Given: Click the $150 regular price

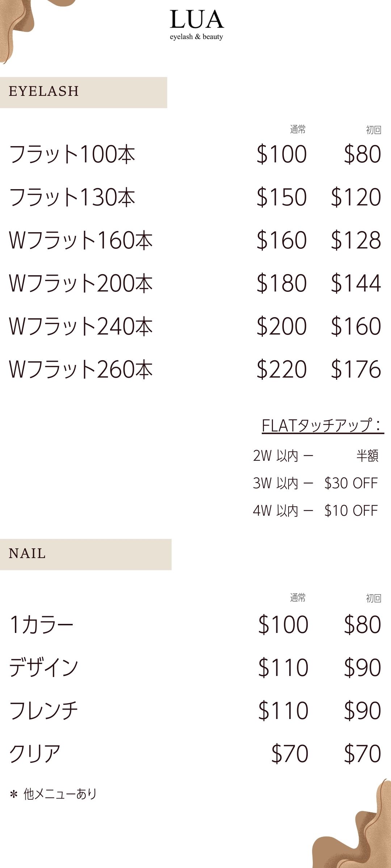Looking at the screenshot, I should (282, 197).
